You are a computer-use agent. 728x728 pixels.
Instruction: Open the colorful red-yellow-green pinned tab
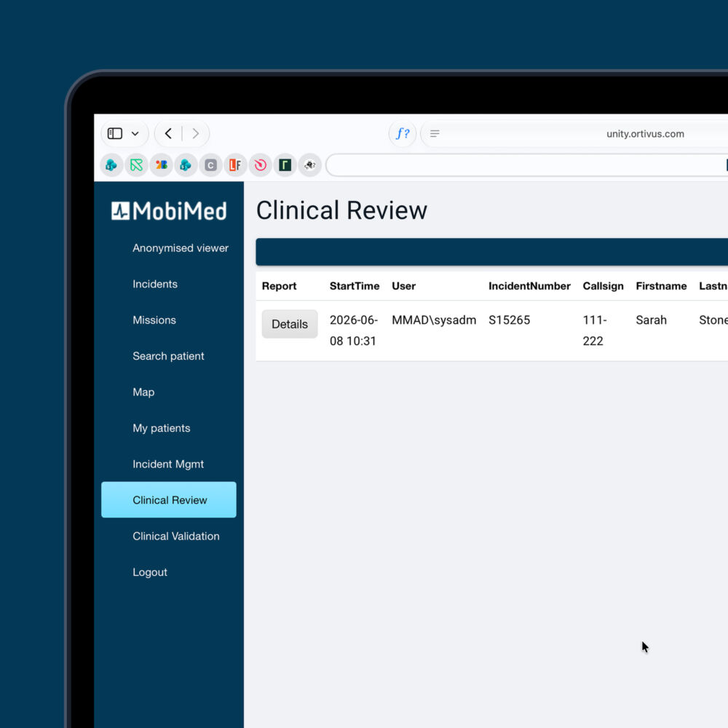[161, 165]
